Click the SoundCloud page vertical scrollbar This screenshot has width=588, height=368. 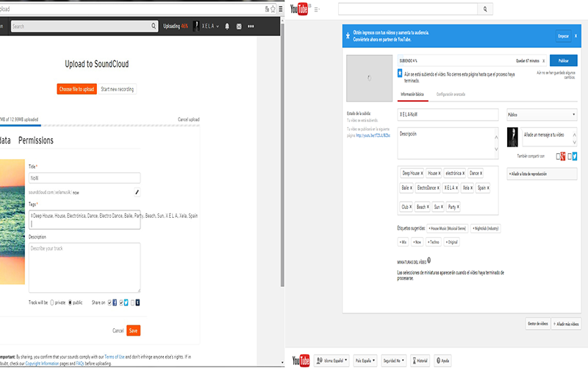point(282,154)
